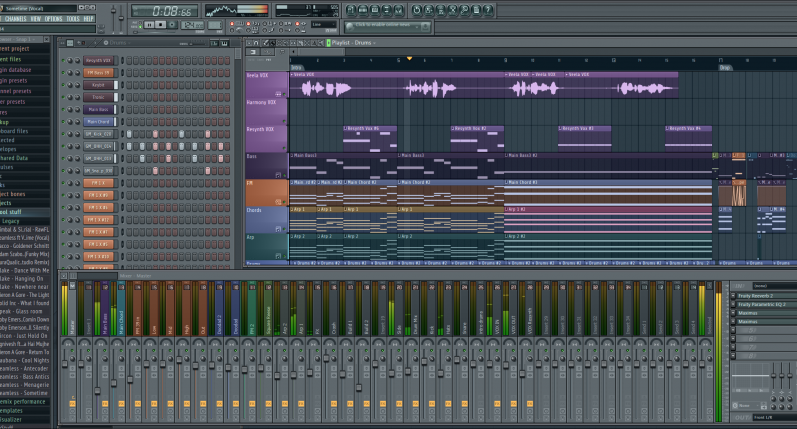797x429 pixels.
Task: Toggle the Browser panel from the top toolbar
Action: (386, 10)
